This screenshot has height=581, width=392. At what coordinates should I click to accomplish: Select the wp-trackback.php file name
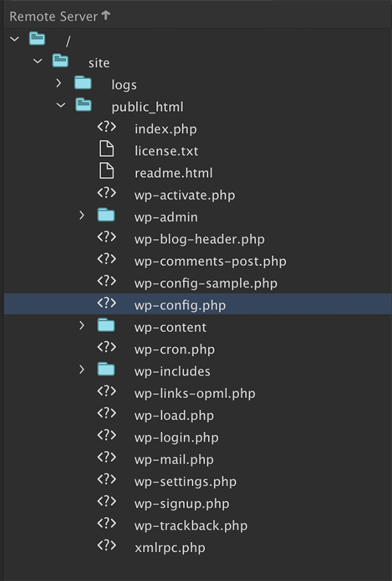tap(191, 525)
